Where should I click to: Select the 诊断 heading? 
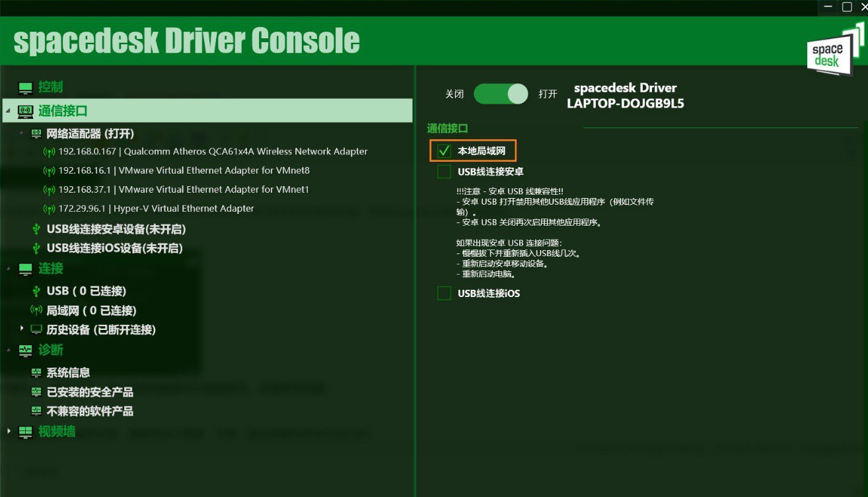(x=51, y=350)
